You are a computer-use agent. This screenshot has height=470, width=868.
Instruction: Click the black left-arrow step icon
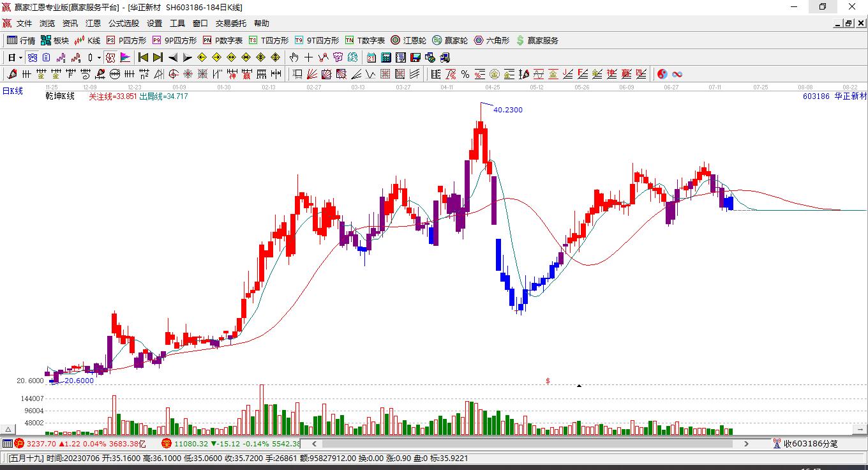tap(172, 57)
